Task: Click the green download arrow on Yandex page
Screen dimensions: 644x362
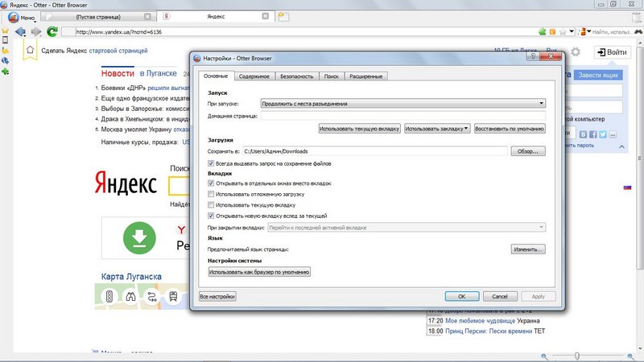Action: click(x=139, y=238)
